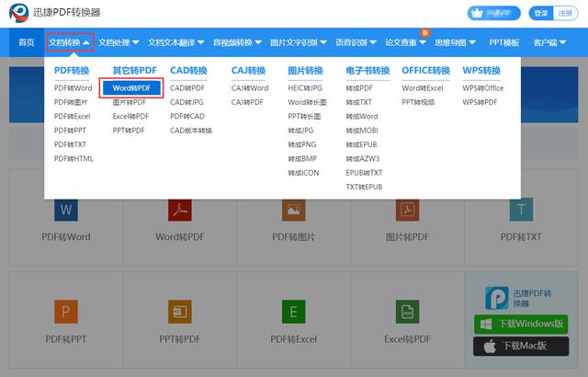The width and height of the screenshot is (588, 377).
Task: Expand the 思维导图 dropdown
Action: pyautogui.click(x=455, y=42)
